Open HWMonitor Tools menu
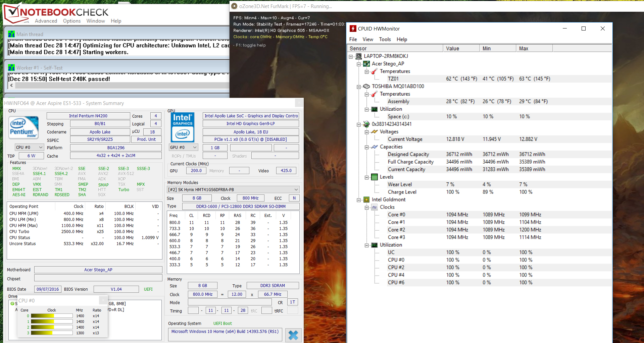The width and height of the screenshot is (644, 343). (385, 39)
